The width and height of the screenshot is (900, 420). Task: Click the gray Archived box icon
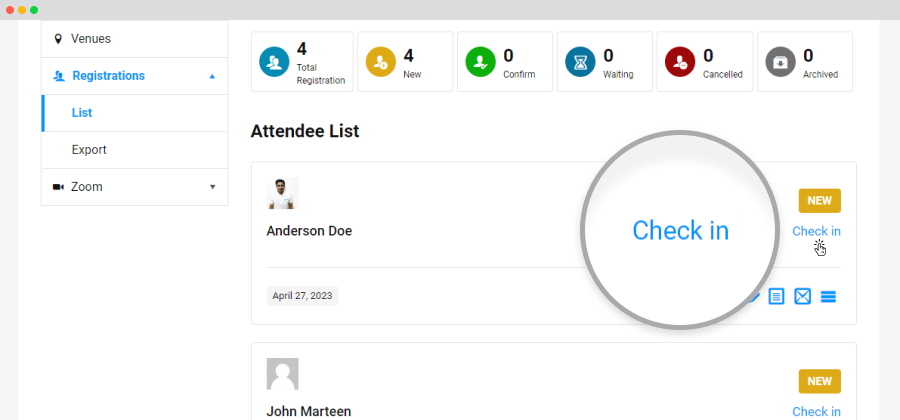781,62
